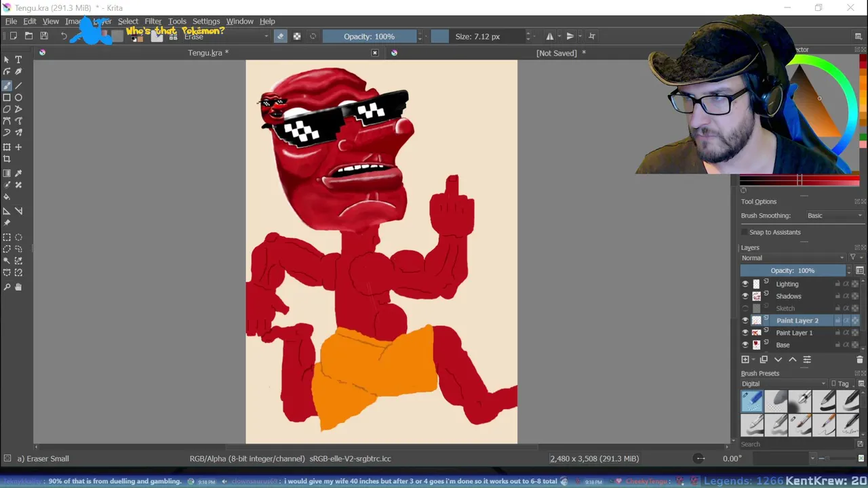Select the Measure tool
Image resolution: width=868 pixels, height=488 pixels.
[18, 211]
